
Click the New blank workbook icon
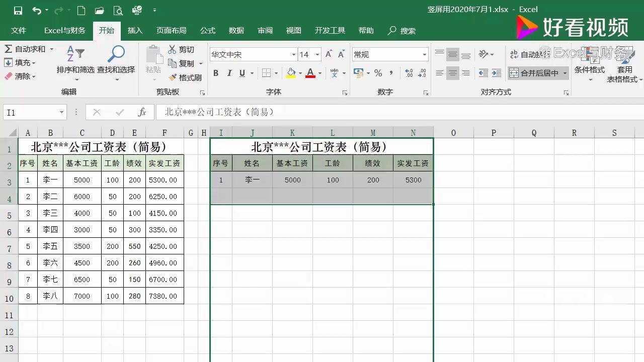80,10
